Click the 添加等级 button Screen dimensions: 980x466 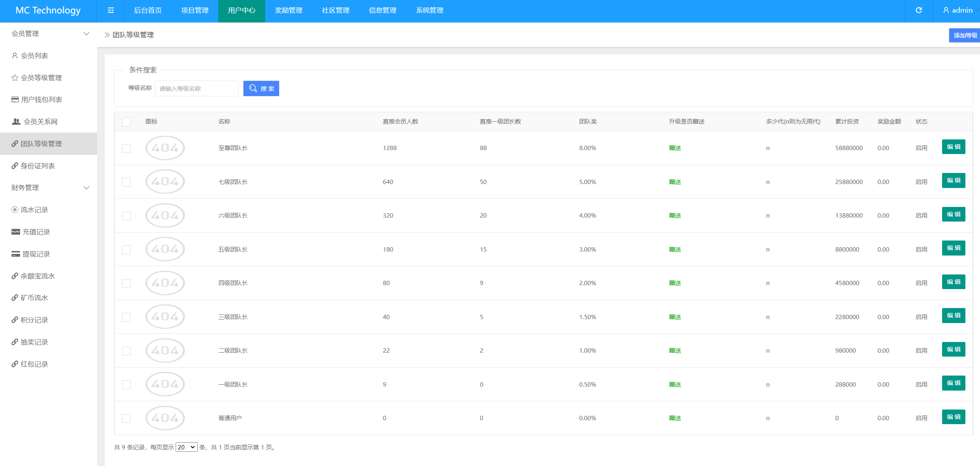tap(965, 35)
